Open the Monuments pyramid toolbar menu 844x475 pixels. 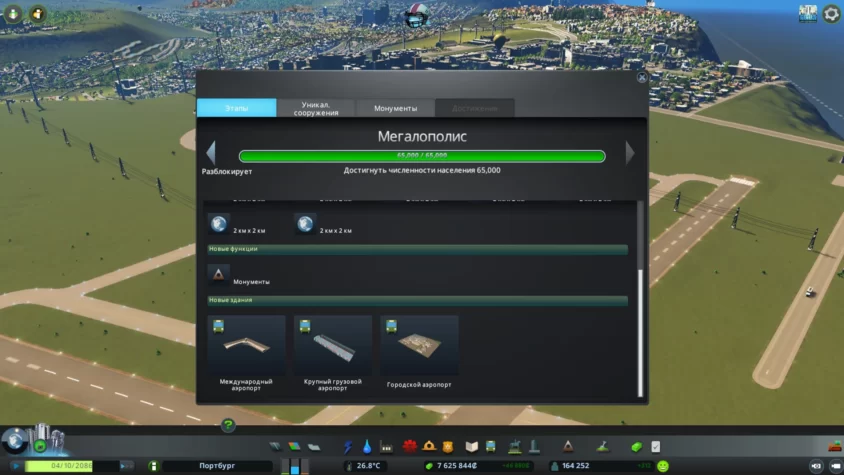point(568,446)
